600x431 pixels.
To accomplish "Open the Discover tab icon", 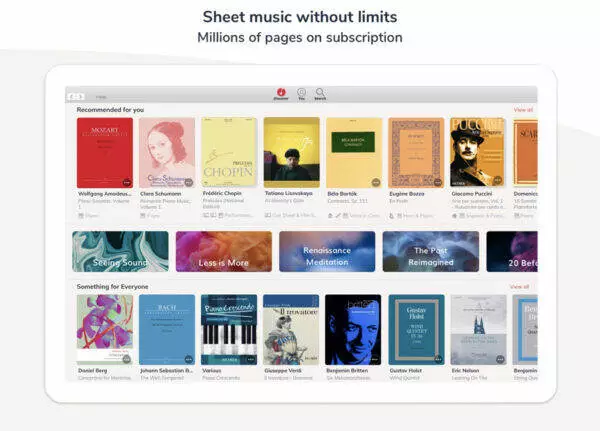I will coord(281,92).
